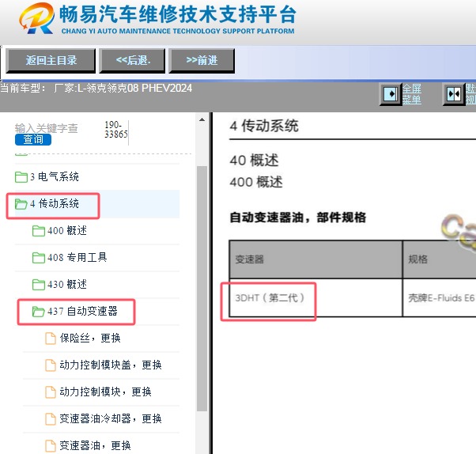Click the open folder icon beside 4 传动系统
This screenshot has height=454, width=476.
(21, 204)
